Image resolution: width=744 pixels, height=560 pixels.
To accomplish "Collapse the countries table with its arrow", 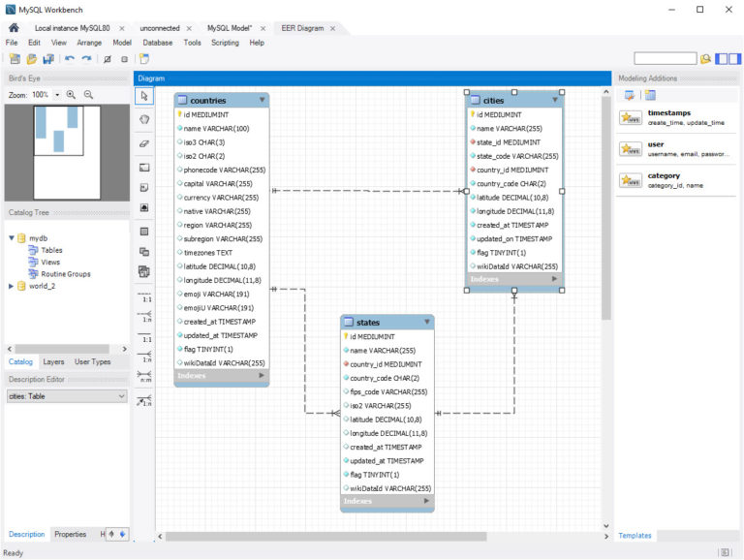I will pos(262,100).
